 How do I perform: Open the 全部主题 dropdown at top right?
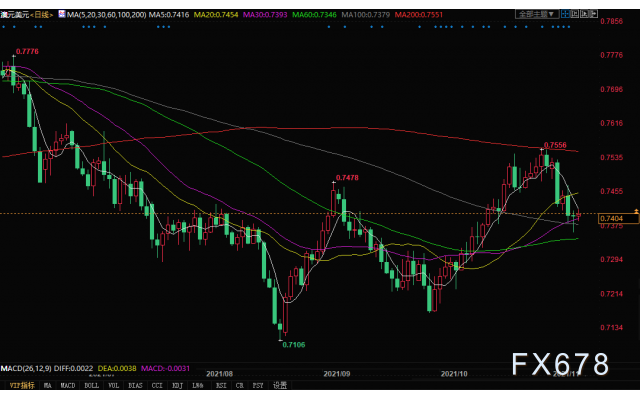tap(537, 14)
